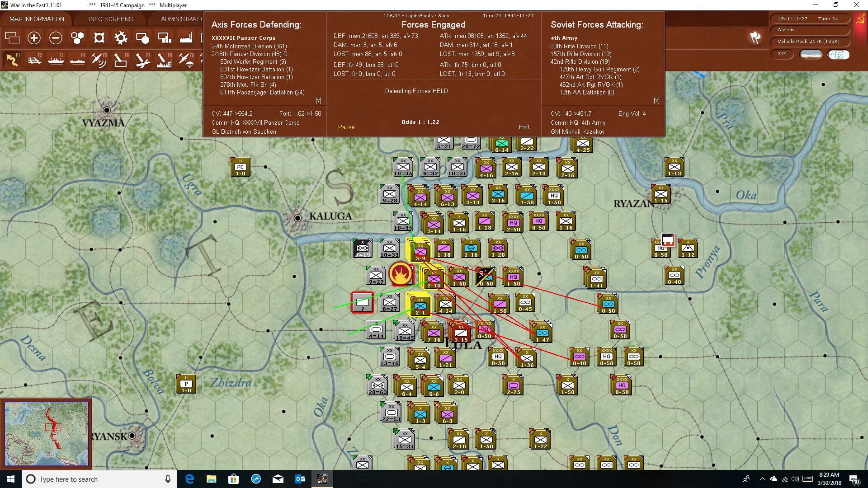The width and height of the screenshot is (868, 488).
Task: Select the P 1-0 unit counter
Action: tap(186, 384)
